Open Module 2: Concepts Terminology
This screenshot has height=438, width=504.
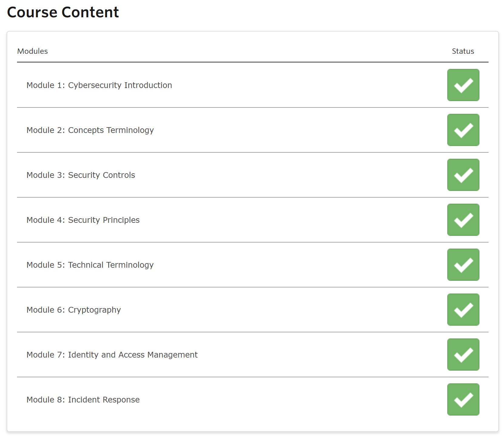point(90,130)
